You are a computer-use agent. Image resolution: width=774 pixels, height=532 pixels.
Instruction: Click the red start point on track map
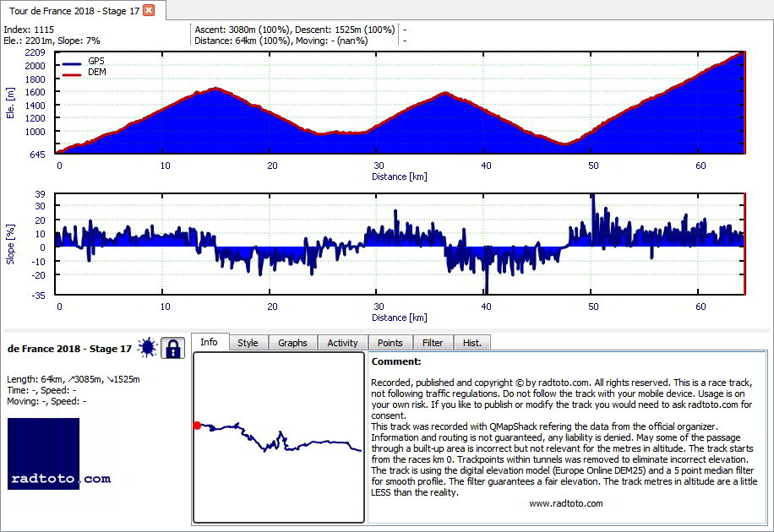click(x=197, y=426)
